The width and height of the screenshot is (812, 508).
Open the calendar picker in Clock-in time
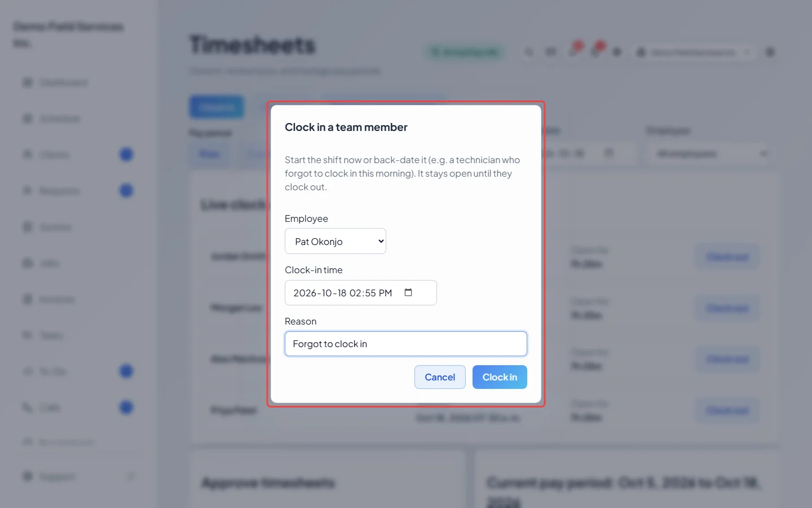pyautogui.click(x=408, y=292)
